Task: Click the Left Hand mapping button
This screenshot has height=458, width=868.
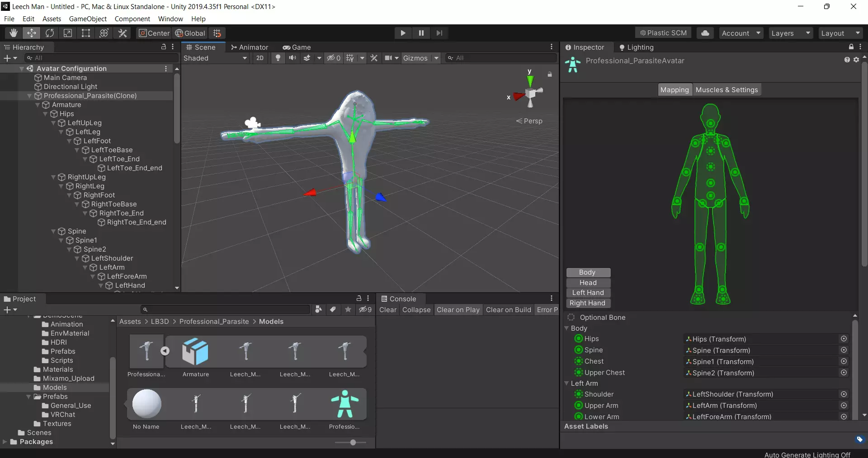Action: tap(588, 293)
